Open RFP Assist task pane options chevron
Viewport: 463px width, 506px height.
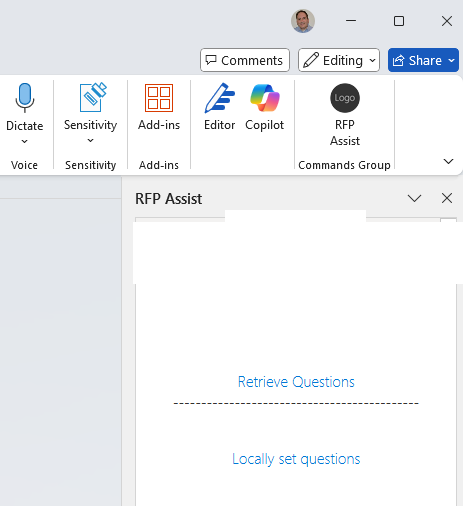[x=414, y=198]
